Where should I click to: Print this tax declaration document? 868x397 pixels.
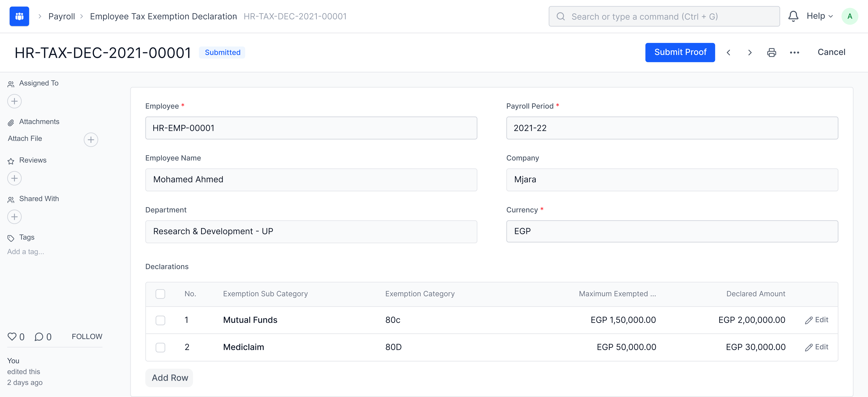pyautogui.click(x=771, y=53)
